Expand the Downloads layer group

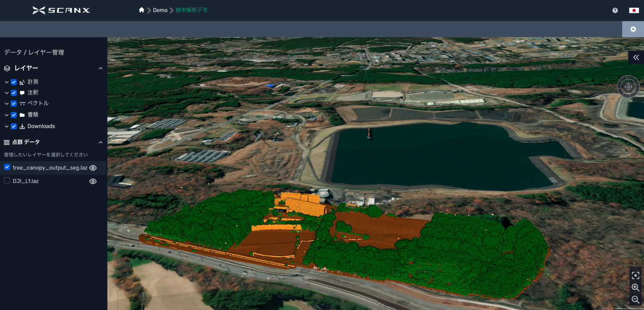(x=6, y=126)
